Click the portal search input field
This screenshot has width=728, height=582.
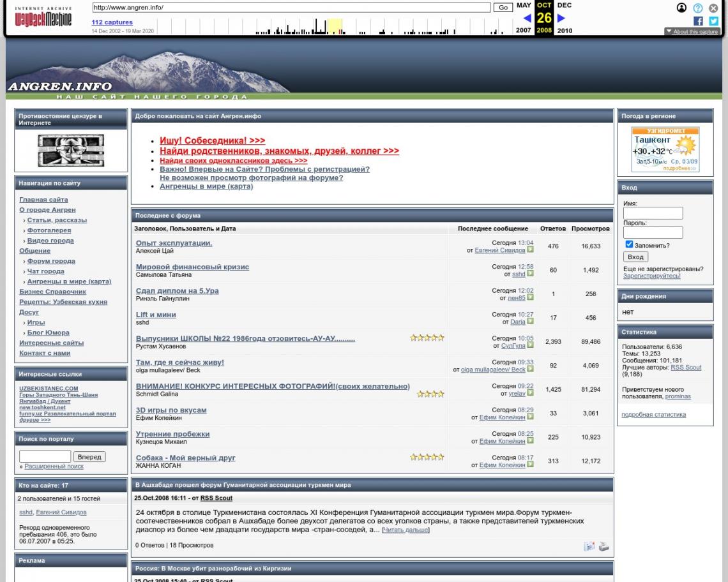(x=45, y=456)
